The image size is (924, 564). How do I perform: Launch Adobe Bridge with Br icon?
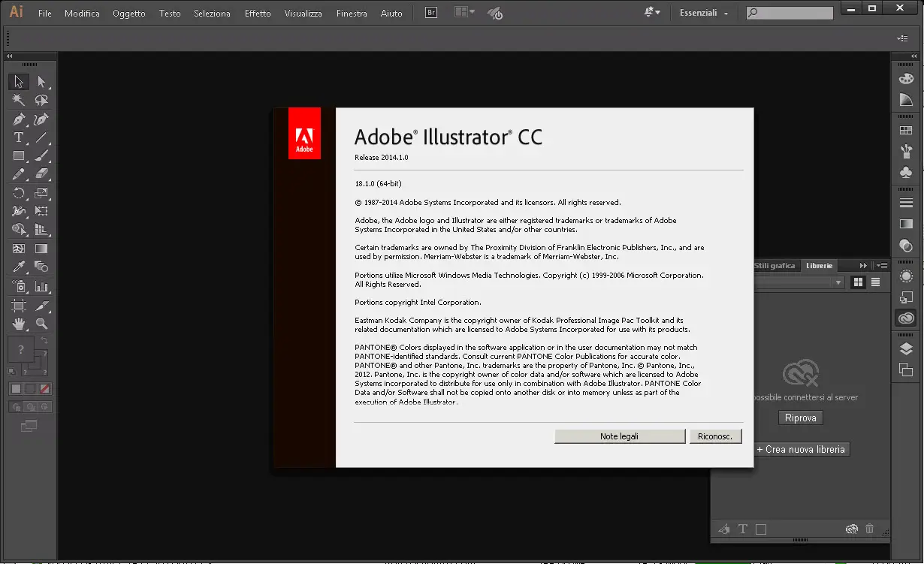coord(431,13)
